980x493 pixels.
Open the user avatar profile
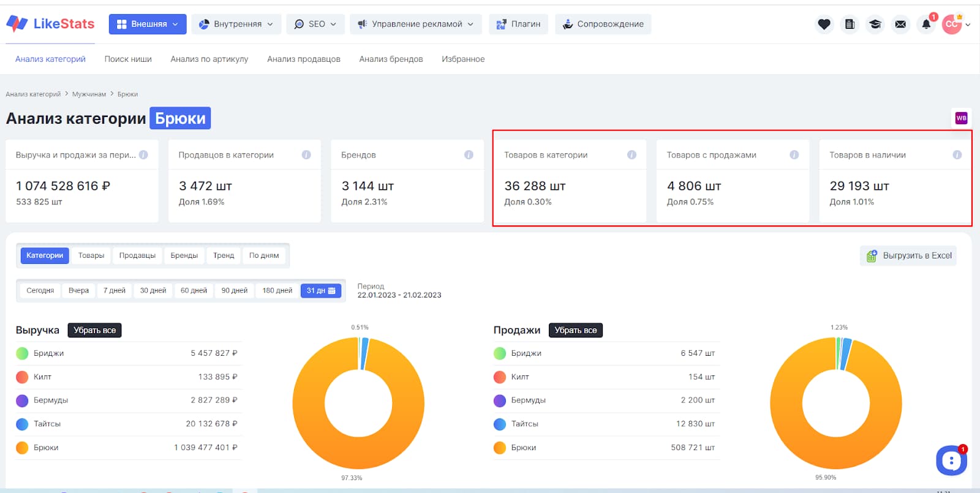tap(952, 24)
